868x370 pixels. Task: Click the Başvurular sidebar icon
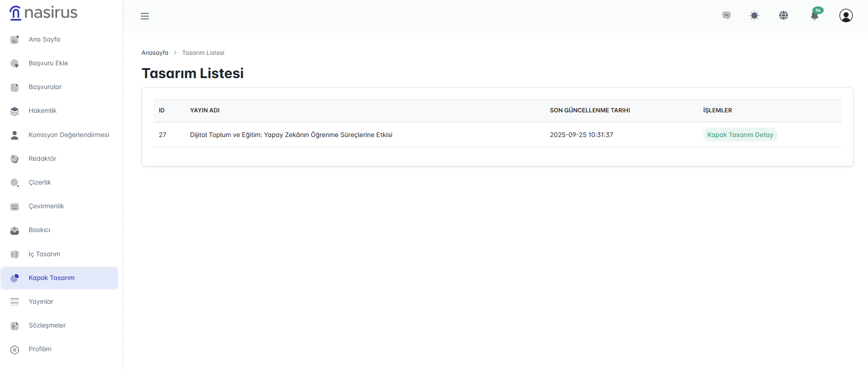point(15,87)
